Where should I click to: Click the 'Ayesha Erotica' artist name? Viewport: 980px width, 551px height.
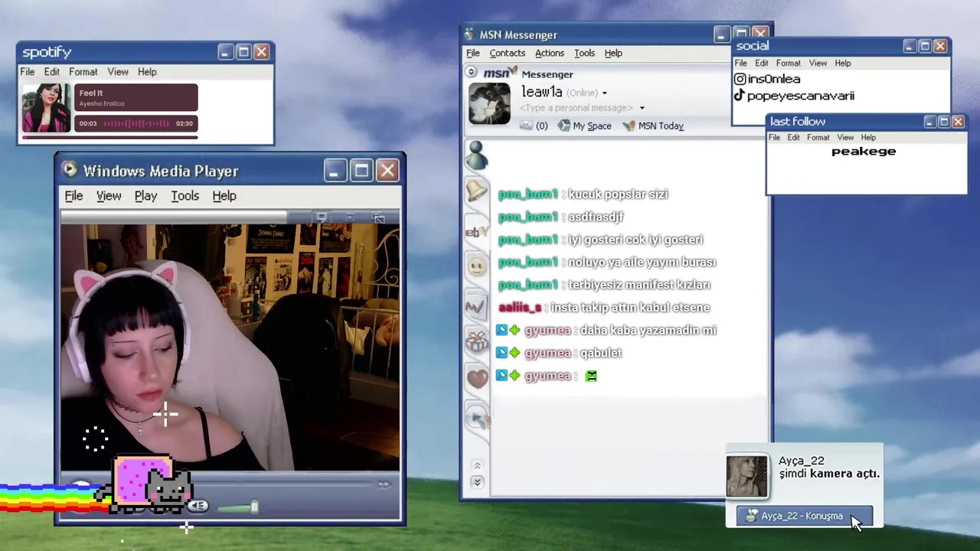[x=102, y=103]
